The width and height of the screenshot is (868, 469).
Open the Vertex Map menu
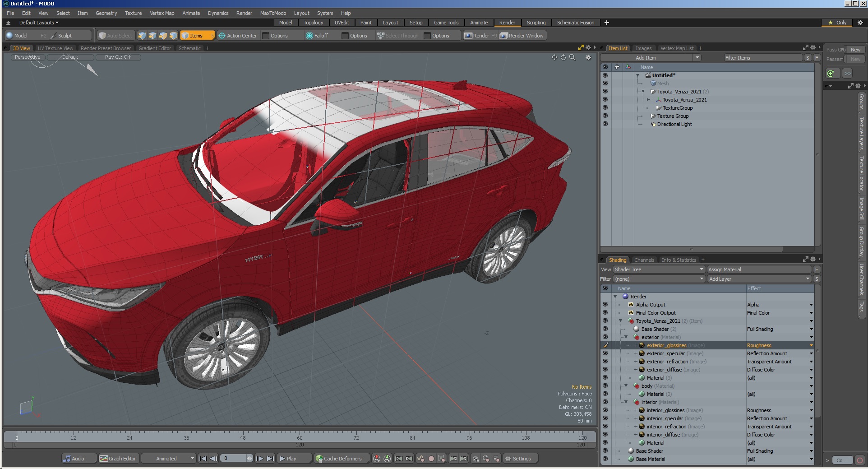[x=162, y=13]
